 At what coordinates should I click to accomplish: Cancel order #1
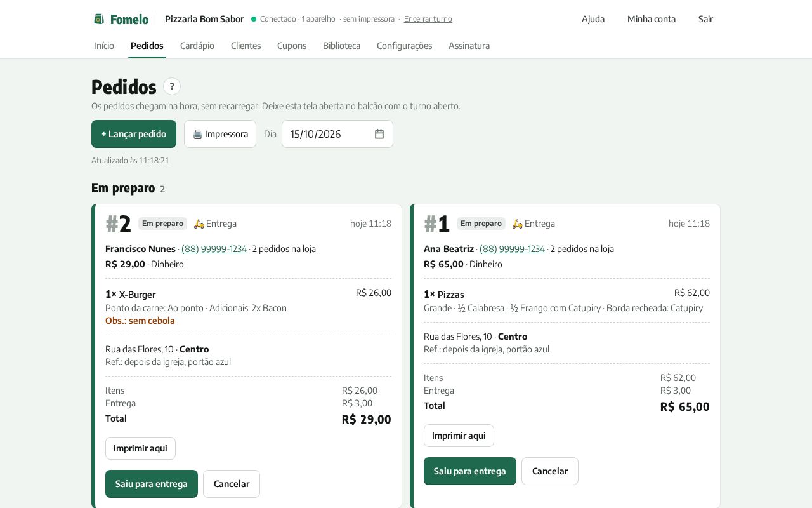coord(550,471)
